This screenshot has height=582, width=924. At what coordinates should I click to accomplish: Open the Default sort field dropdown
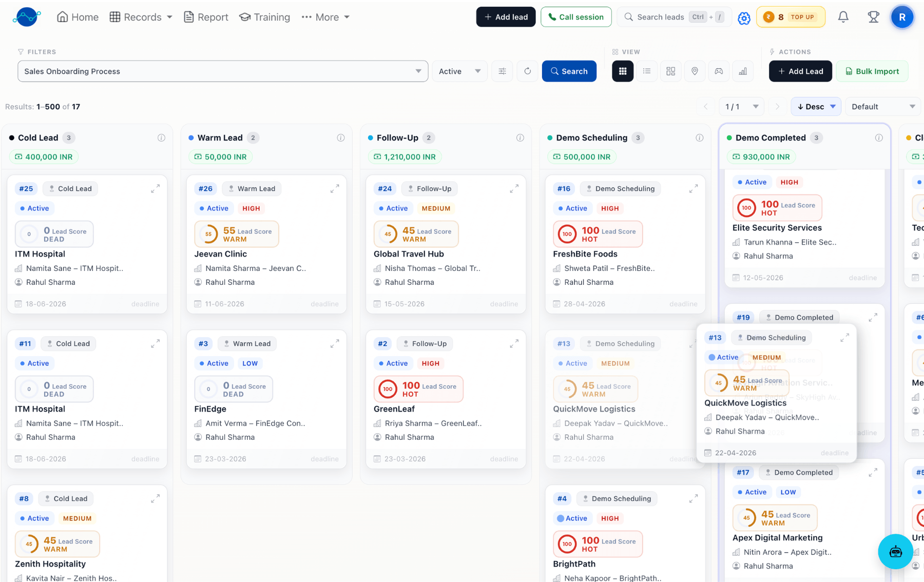883,107
